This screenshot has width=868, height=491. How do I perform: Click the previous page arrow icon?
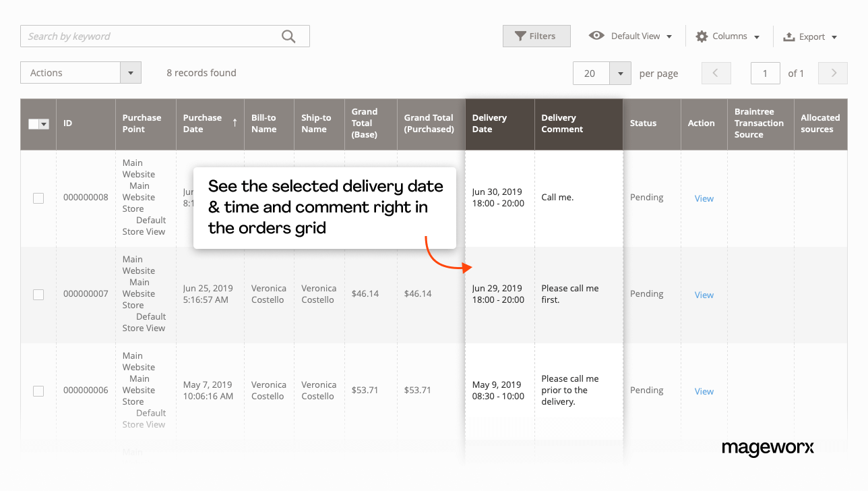tap(716, 73)
